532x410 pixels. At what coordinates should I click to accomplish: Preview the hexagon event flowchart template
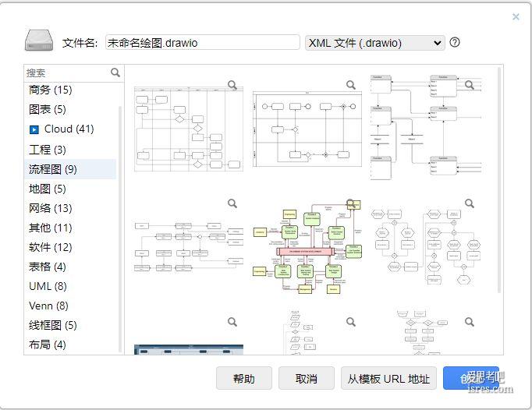click(x=470, y=203)
